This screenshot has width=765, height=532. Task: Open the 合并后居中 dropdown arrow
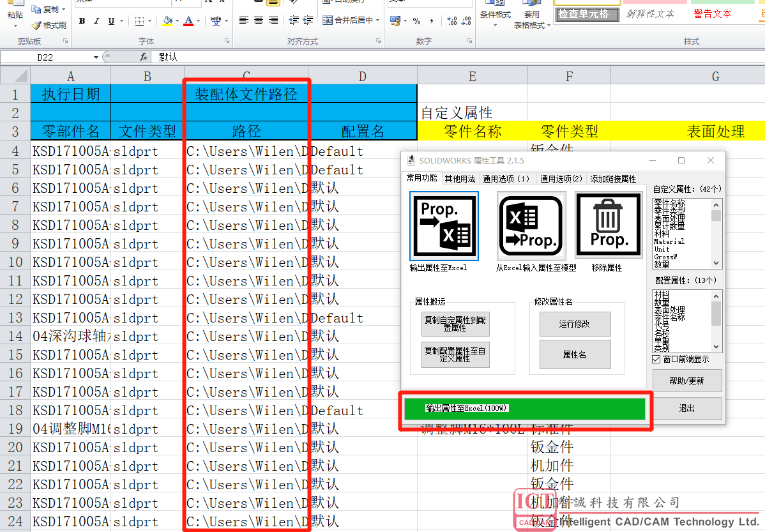click(377, 20)
